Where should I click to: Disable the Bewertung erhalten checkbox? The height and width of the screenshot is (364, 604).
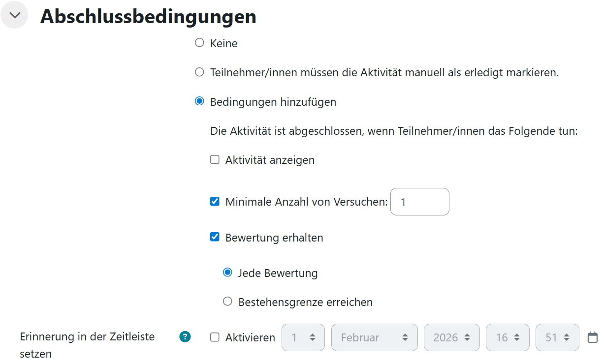tap(215, 237)
